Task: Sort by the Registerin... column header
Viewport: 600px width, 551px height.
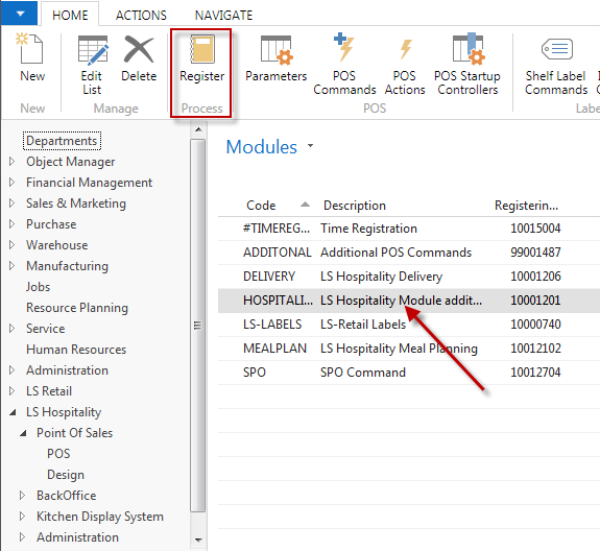Action: (x=527, y=205)
